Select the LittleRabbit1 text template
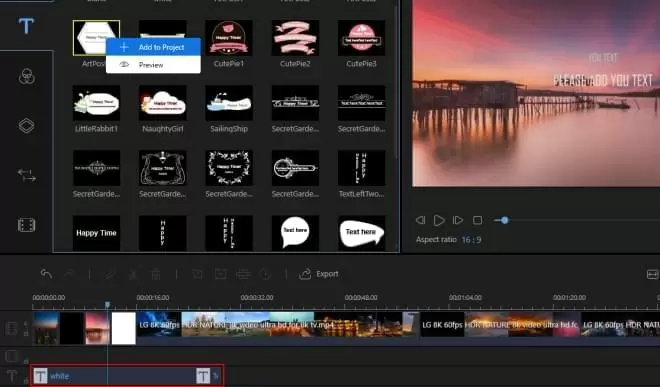Screen dimensions: 660x387 [96, 103]
